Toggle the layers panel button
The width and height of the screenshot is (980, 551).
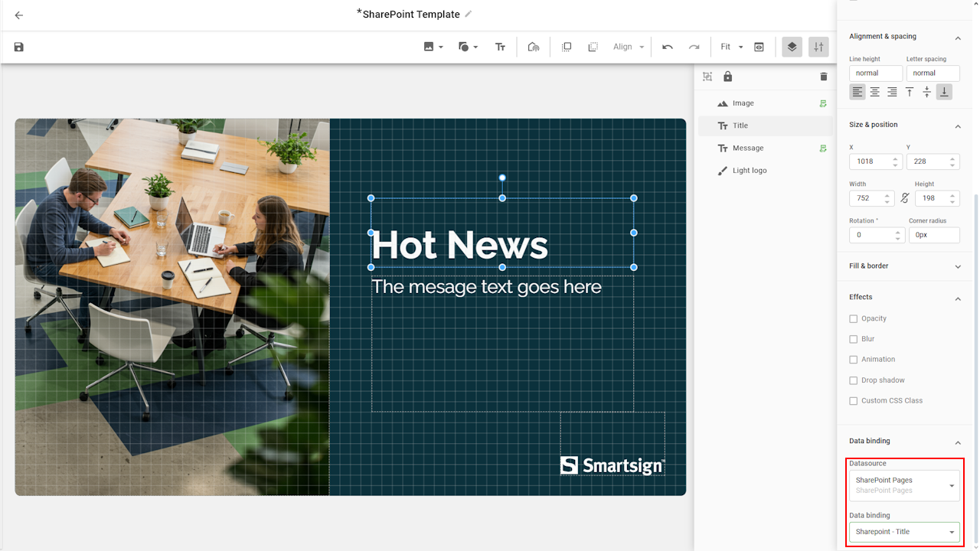click(x=792, y=47)
